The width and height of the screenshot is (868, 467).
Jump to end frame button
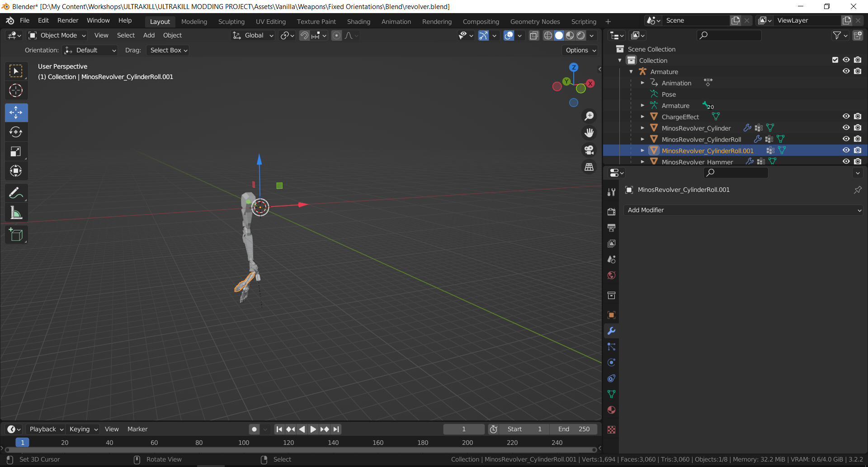point(336,430)
